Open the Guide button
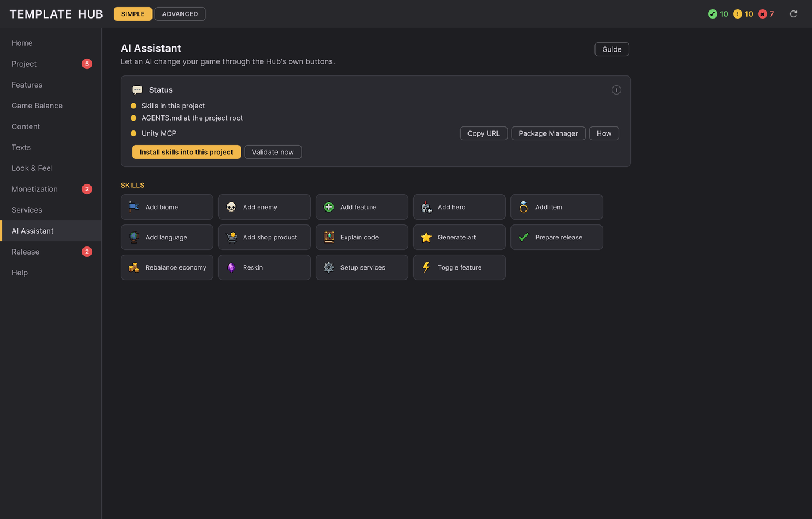The width and height of the screenshot is (812, 519). [x=612, y=49]
